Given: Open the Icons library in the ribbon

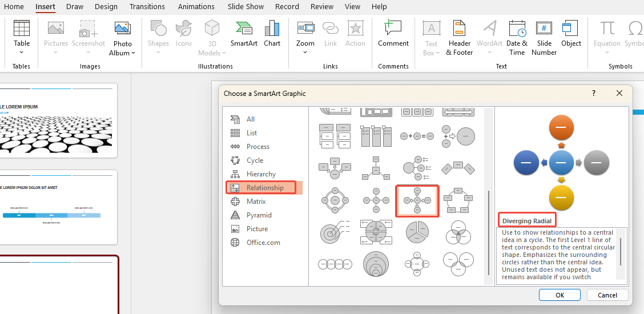Looking at the screenshot, I should pyautogui.click(x=184, y=34).
